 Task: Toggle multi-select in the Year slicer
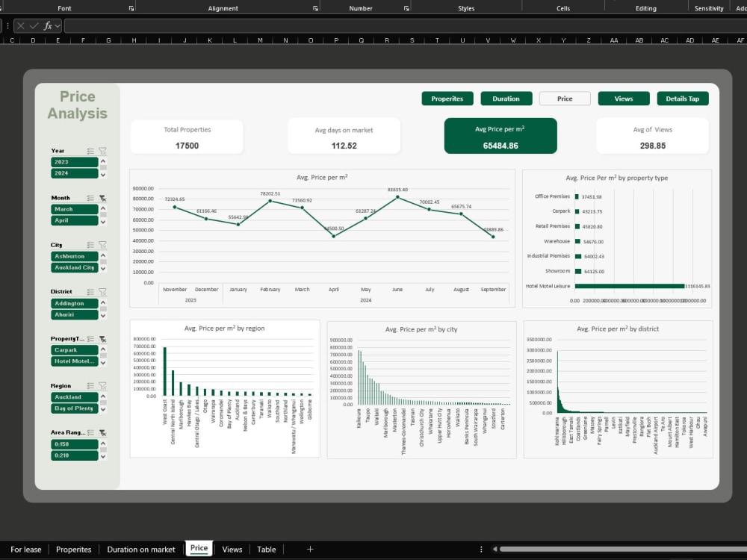(x=90, y=151)
